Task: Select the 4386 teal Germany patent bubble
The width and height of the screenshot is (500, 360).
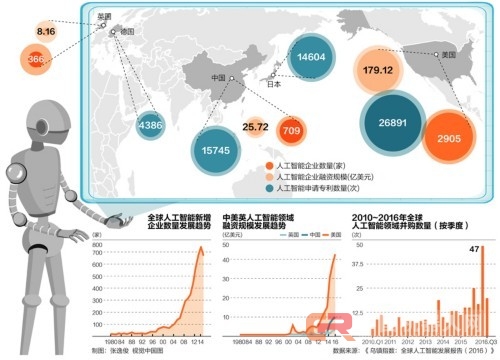Action: [150, 125]
